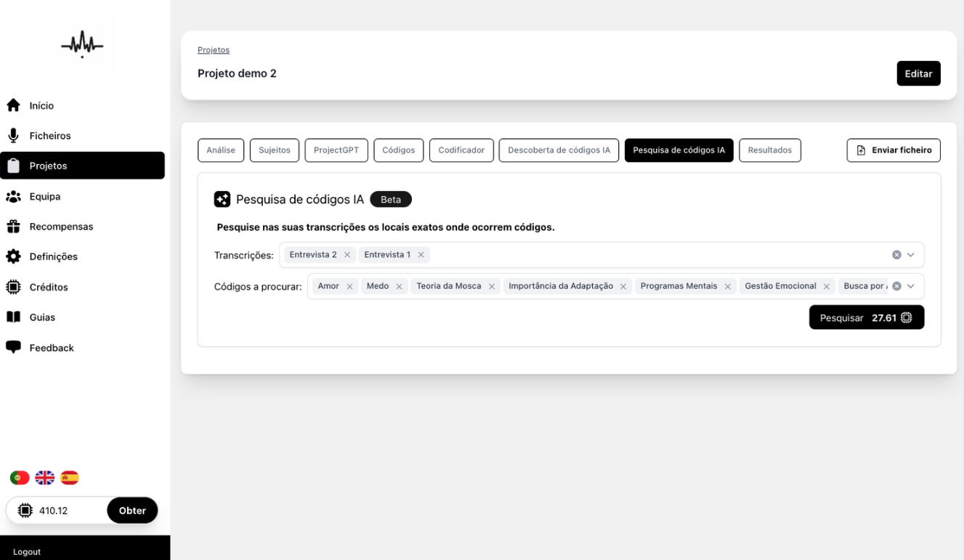Remove the Medo code tag
The image size is (964, 560).
pyautogui.click(x=399, y=286)
